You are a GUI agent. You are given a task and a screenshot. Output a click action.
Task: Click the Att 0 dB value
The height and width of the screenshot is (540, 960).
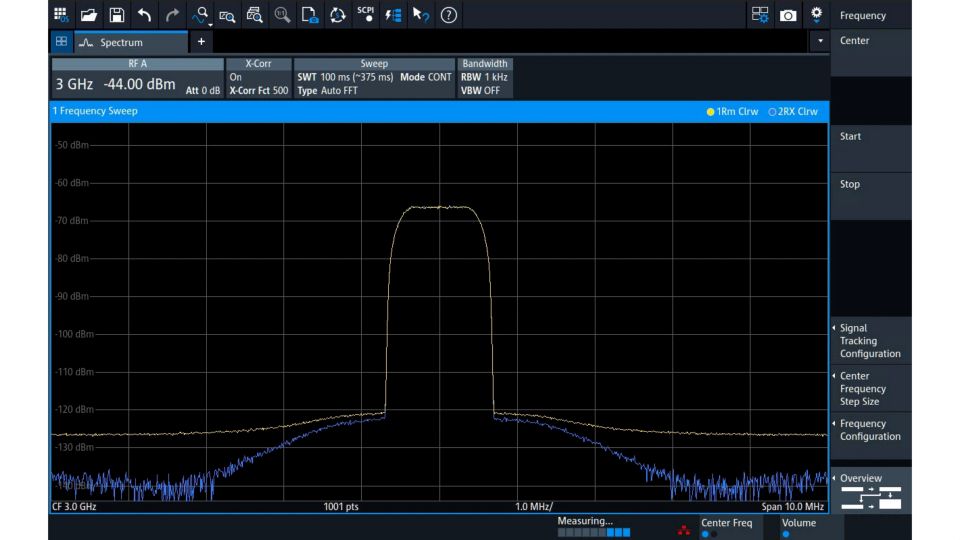point(203,90)
